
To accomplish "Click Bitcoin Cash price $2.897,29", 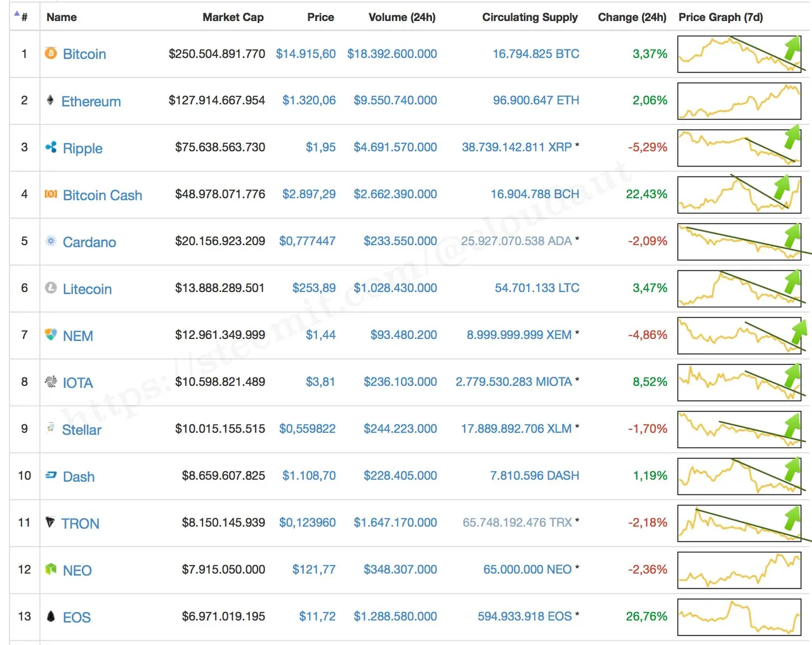I will pyautogui.click(x=309, y=194).
